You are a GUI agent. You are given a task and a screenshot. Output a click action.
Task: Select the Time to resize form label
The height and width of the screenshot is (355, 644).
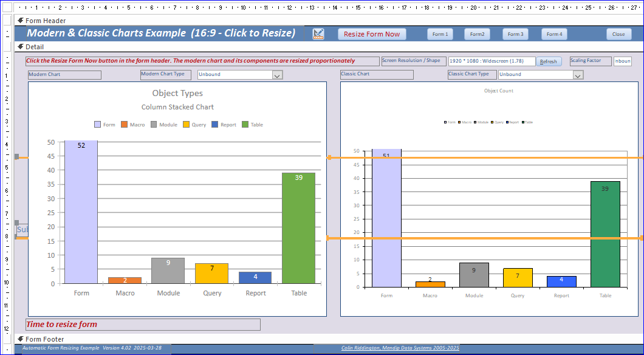point(143,325)
